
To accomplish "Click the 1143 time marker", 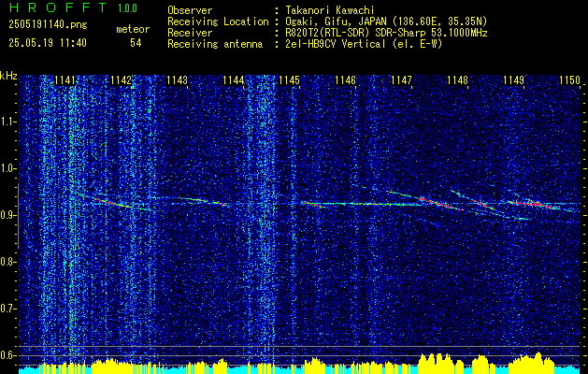I will tap(177, 80).
